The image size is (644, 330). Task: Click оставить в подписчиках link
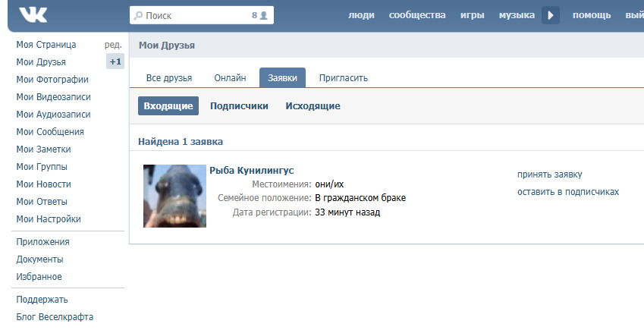[568, 192]
